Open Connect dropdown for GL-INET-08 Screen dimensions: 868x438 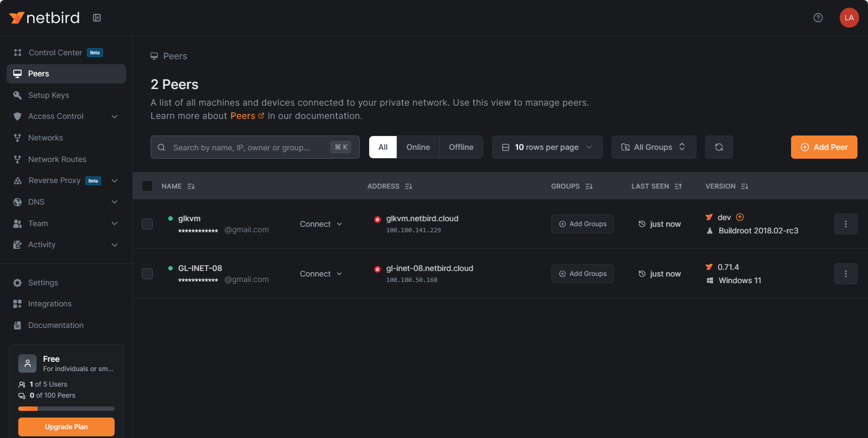tap(321, 274)
